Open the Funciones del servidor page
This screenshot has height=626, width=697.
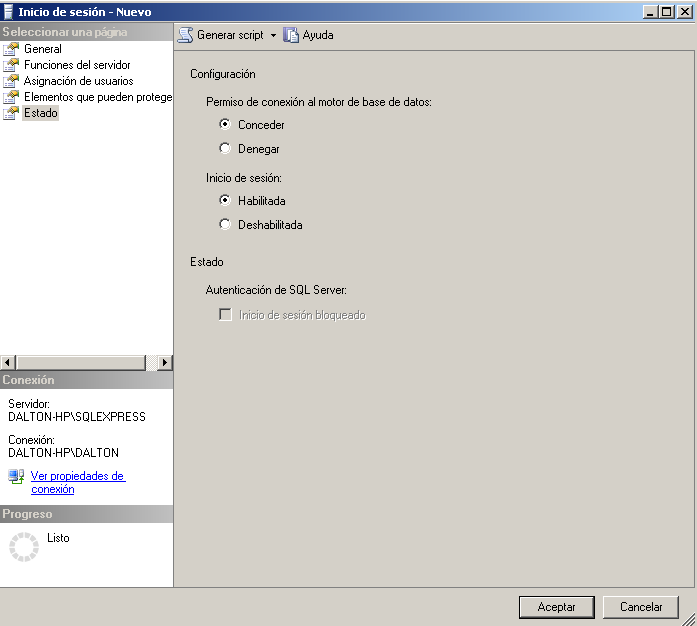(77, 65)
